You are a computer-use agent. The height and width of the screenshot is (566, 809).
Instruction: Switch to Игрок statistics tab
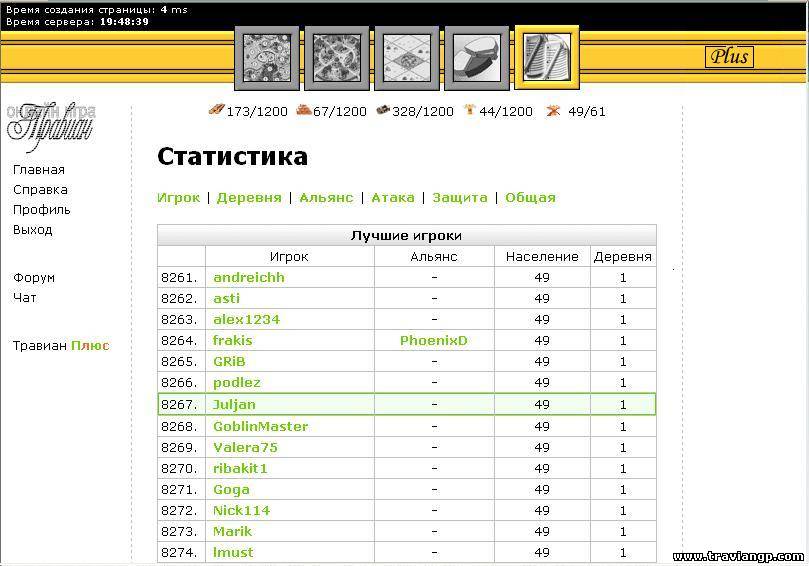(179, 198)
